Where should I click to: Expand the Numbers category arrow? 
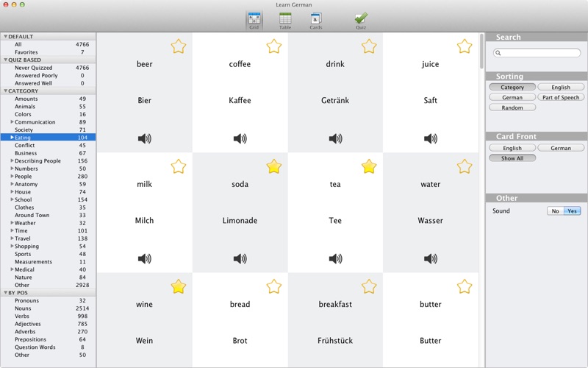pos(12,169)
